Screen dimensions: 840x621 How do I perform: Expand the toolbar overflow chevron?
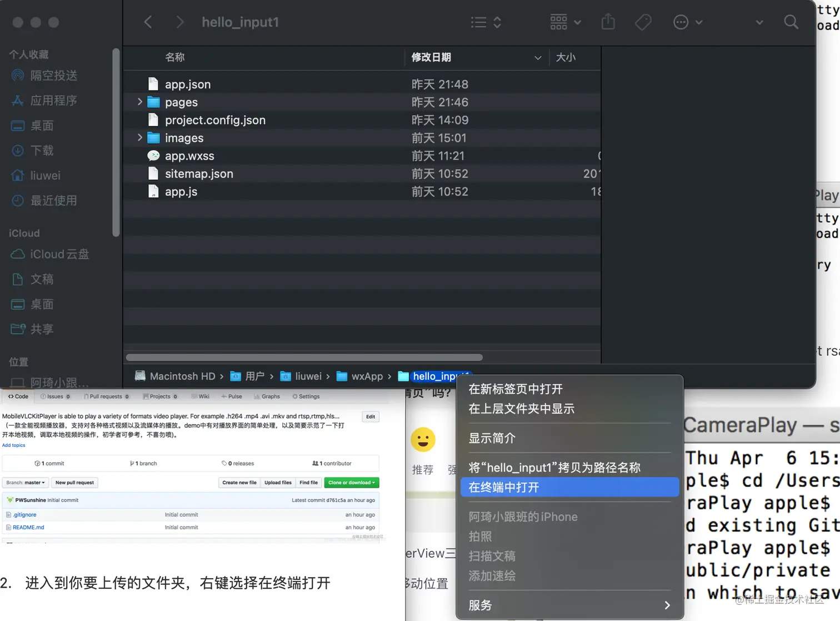(759, 22)
